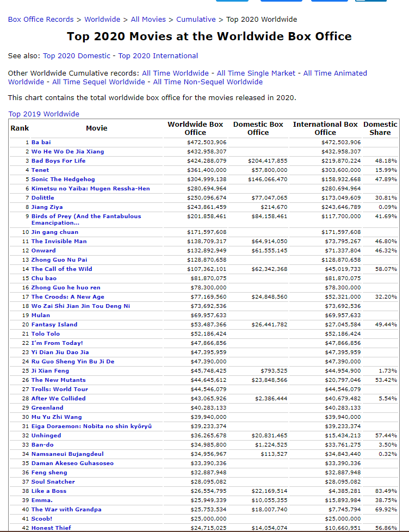Click the Bad Boys For Life title

(x=58, y=160)
